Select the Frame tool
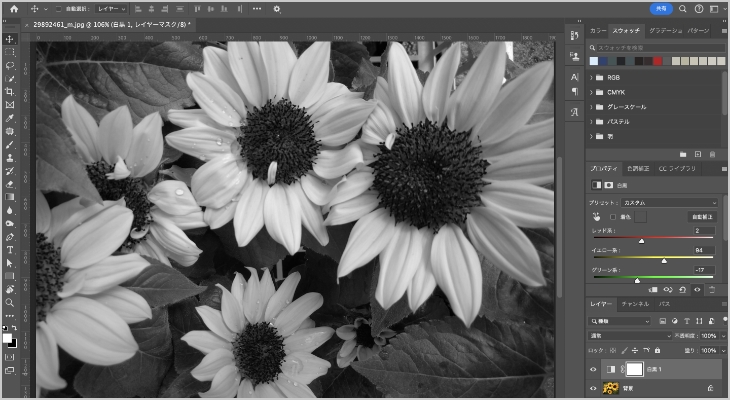 (9, 105)
